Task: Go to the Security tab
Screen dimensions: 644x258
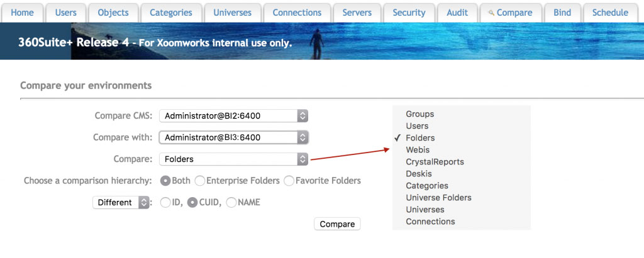Action: pyautogui.click(x=409, y=13)
